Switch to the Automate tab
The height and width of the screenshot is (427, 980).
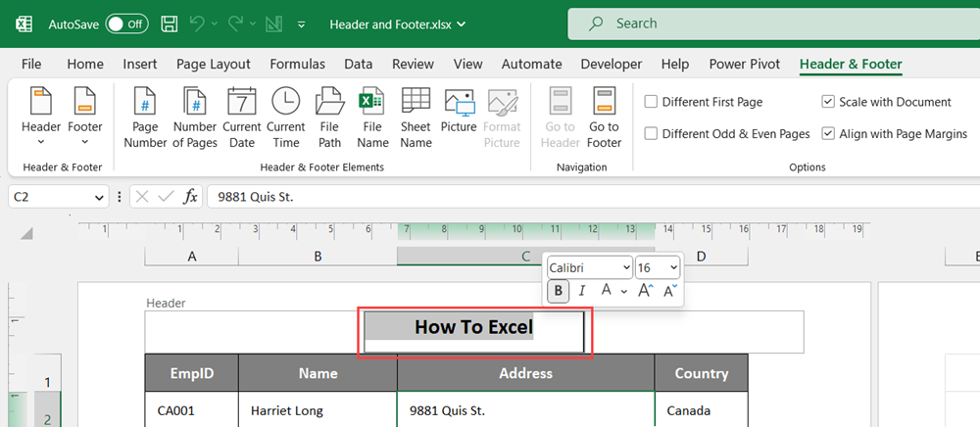click(532, 64)
